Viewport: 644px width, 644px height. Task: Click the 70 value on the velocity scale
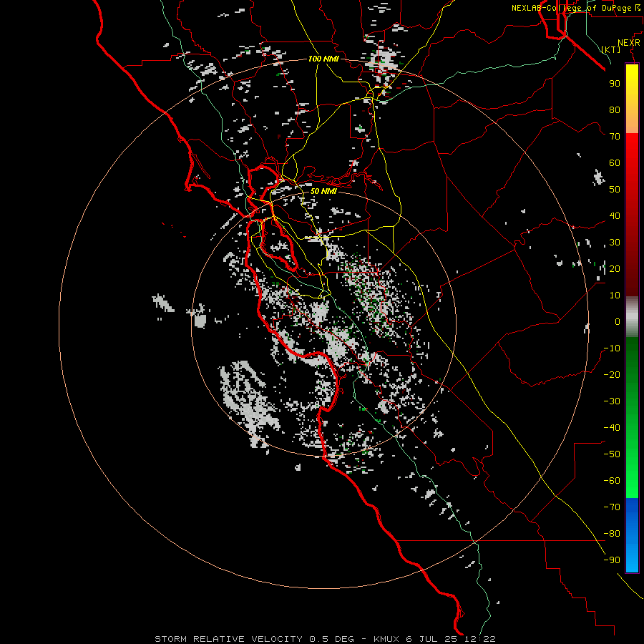coord(615,137)
